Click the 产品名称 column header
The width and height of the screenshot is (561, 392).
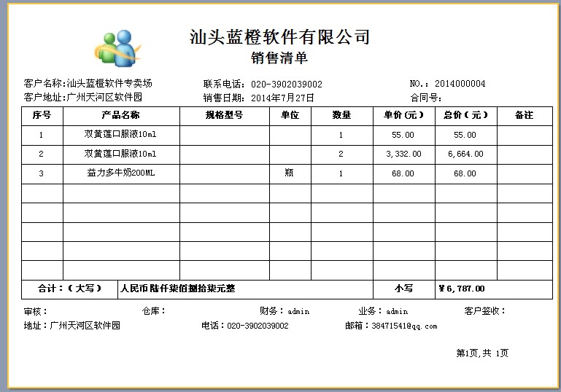click(120, 115)
